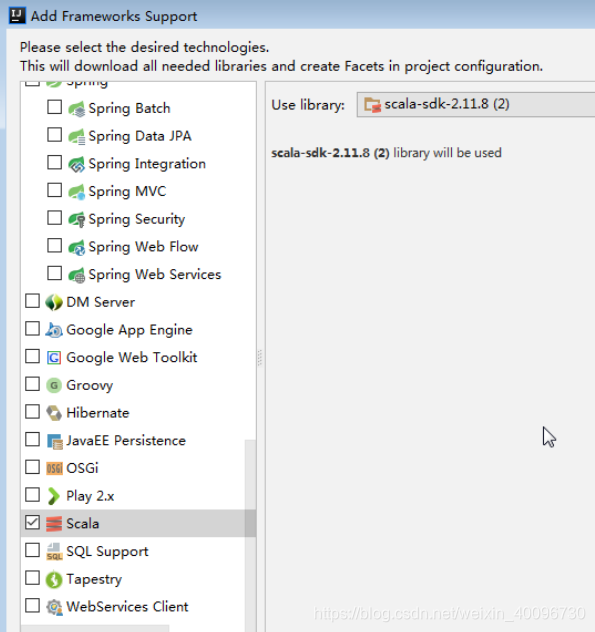Select the Google App Engine label

[129, 331]
